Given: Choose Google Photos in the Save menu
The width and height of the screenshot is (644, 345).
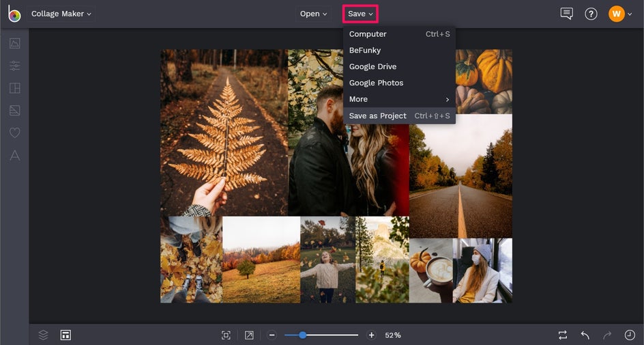Looking at the screenshot, I should (x=399, y=83).
